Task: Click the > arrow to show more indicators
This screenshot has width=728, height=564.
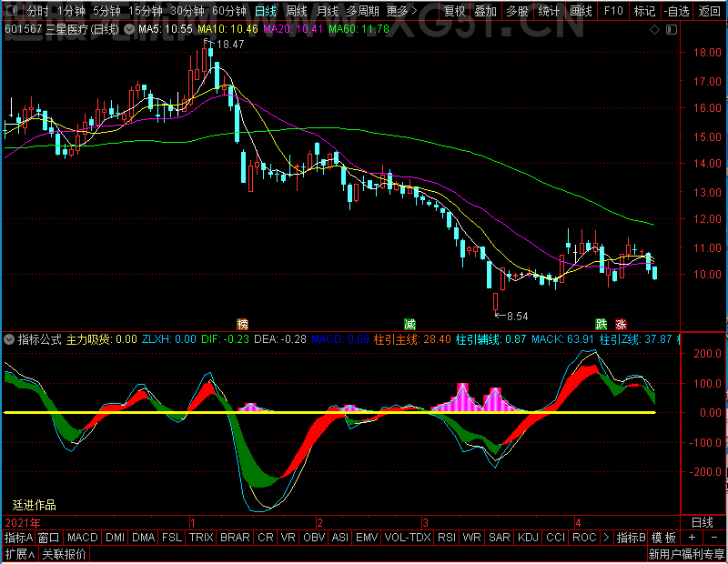Action: pos(606,538)
